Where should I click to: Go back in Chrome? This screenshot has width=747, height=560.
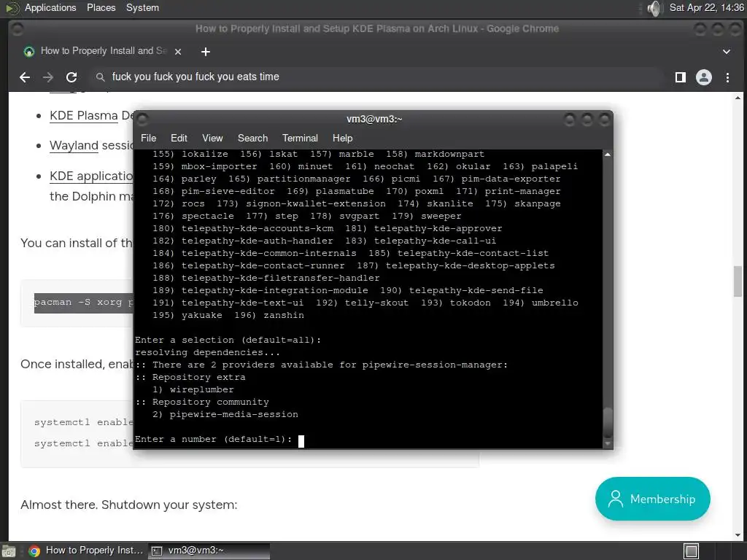(25, 77)
